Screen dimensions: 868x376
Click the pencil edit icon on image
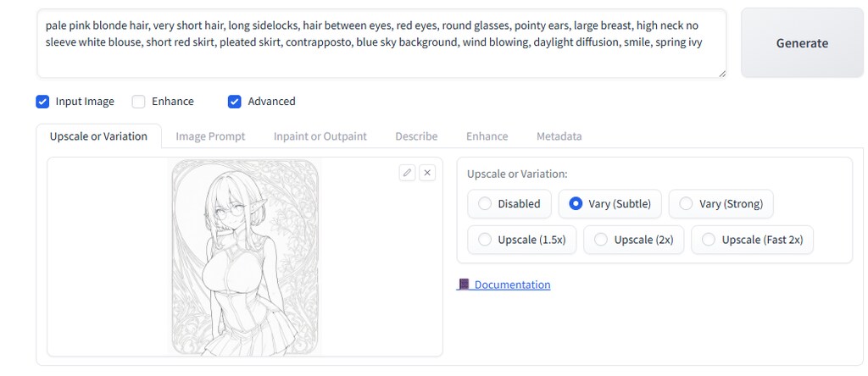click(x=407, y=173)
